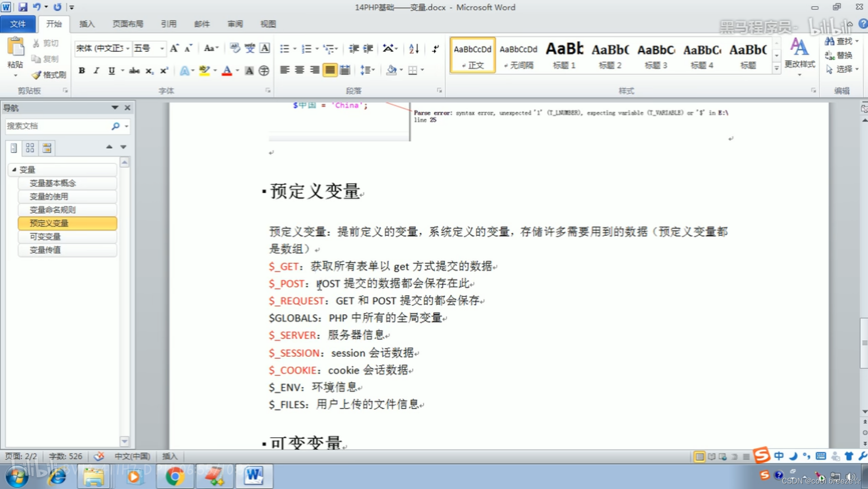Apply paragraph shading color
The width and height of the screenshot is (868, 489).
[392, 70]
